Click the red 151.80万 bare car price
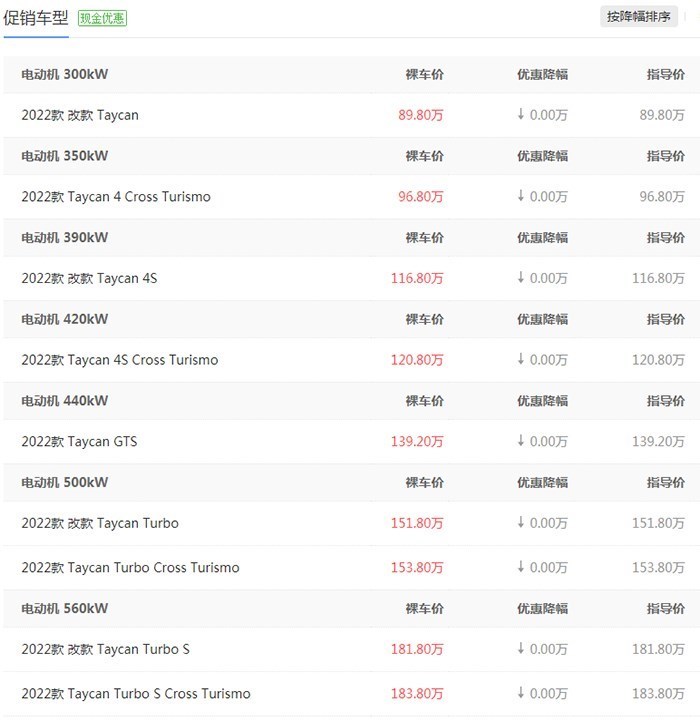Viewport: 700px width, 721px height. coord(417,523)
